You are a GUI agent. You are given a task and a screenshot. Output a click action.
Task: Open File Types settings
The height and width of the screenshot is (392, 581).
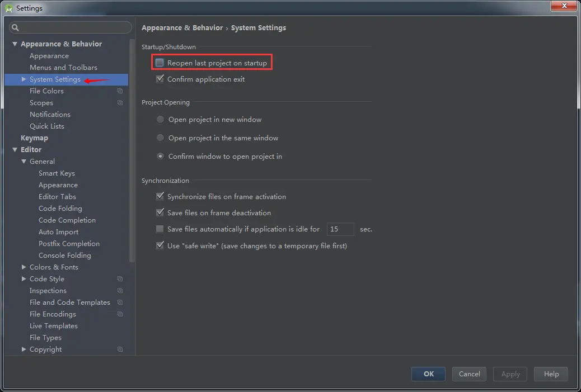pyautogui.click(x=45, y=338)
